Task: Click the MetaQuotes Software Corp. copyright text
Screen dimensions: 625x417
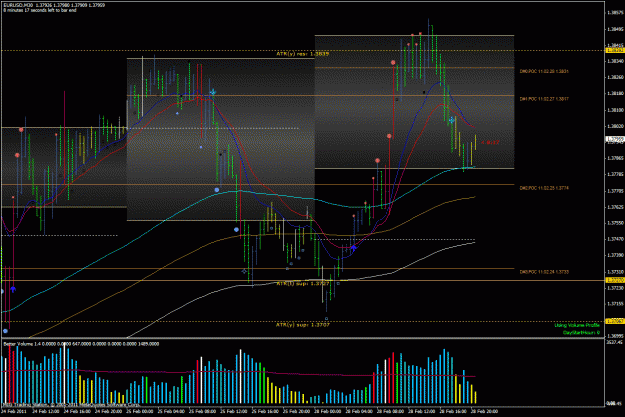Action: (72, 405)
